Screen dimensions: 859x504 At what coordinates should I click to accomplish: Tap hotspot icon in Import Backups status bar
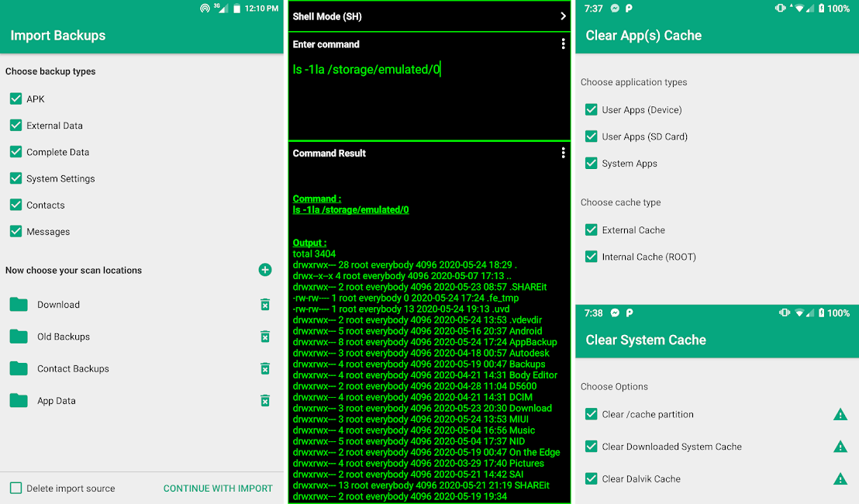coord(205,9)
